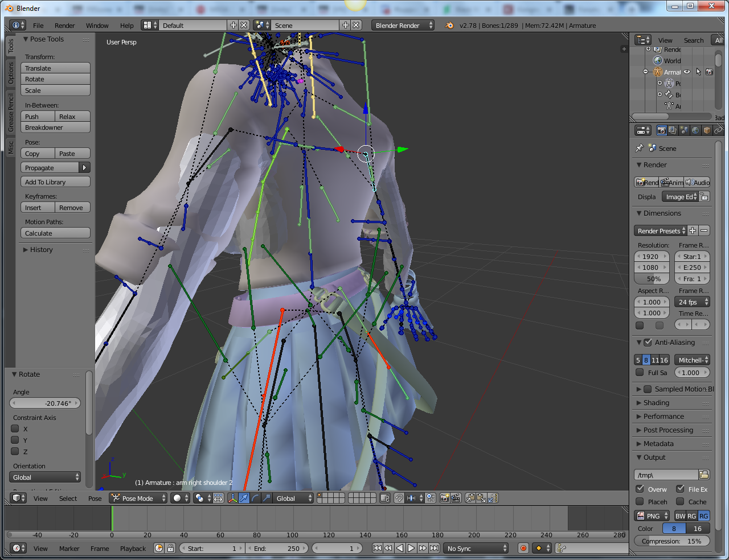Open the Scene properties tab
The width and height of the screenshot is (729, 560).
click(684, 130)
